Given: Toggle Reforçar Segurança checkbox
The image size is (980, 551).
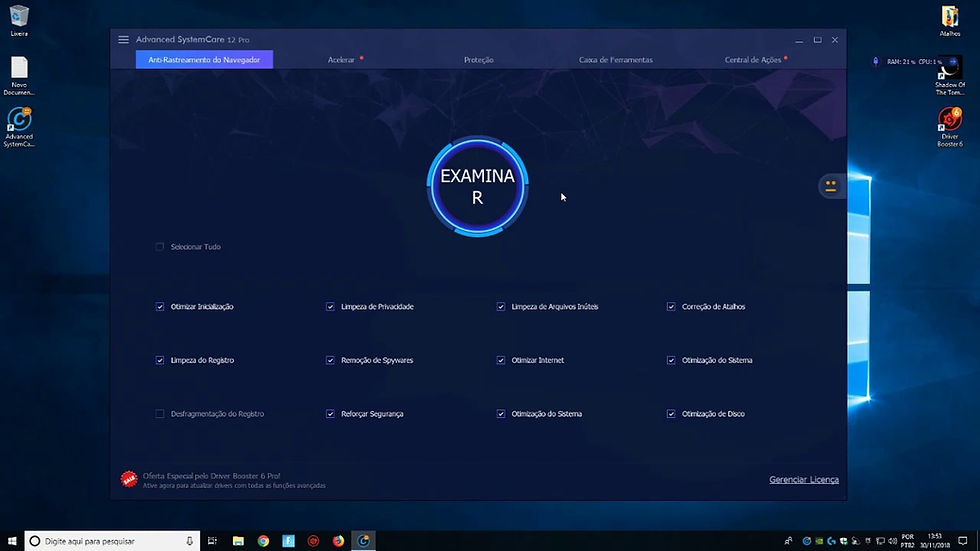Looking at the screenshot, I should coord(330,414).
